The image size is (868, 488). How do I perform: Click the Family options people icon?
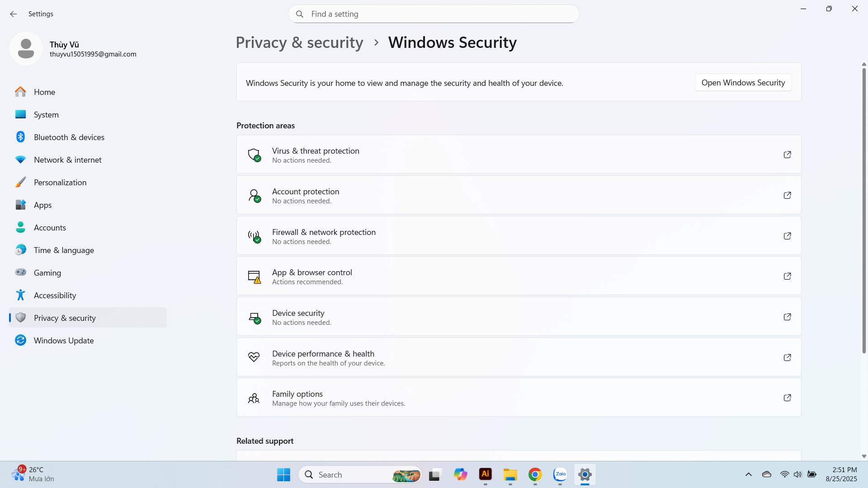(255, 398)
